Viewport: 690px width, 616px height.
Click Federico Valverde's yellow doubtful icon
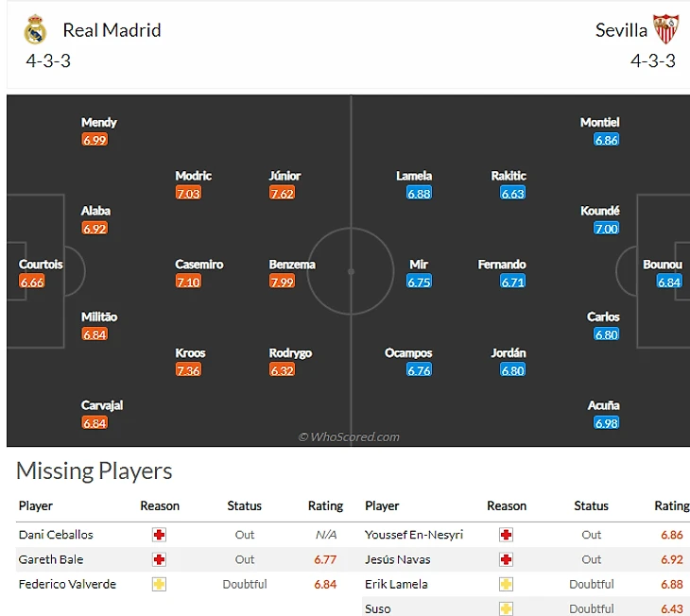[159, 584]
